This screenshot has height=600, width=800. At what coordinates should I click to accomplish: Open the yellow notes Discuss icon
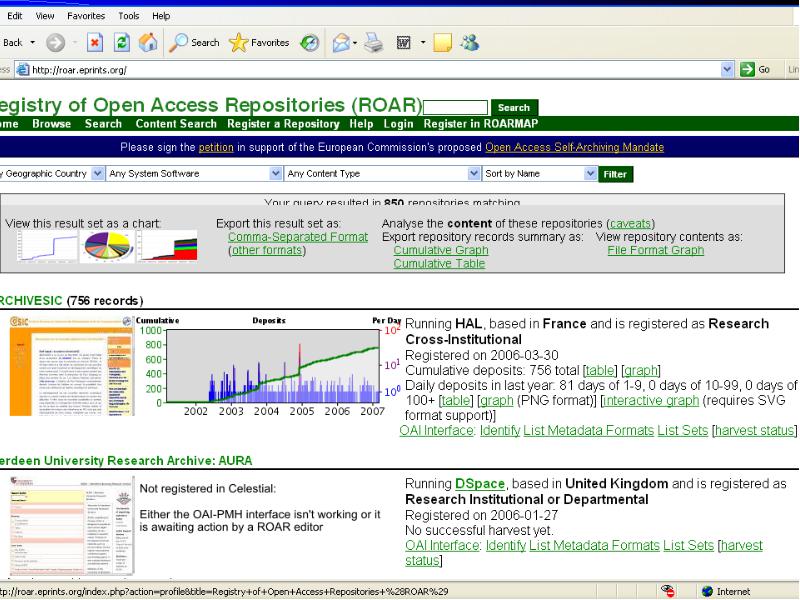442,43
